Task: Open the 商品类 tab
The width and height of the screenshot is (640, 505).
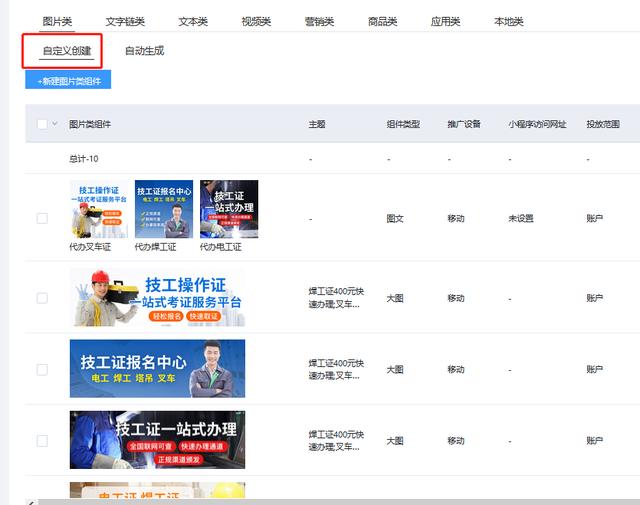Action: [x=382, y=22]
